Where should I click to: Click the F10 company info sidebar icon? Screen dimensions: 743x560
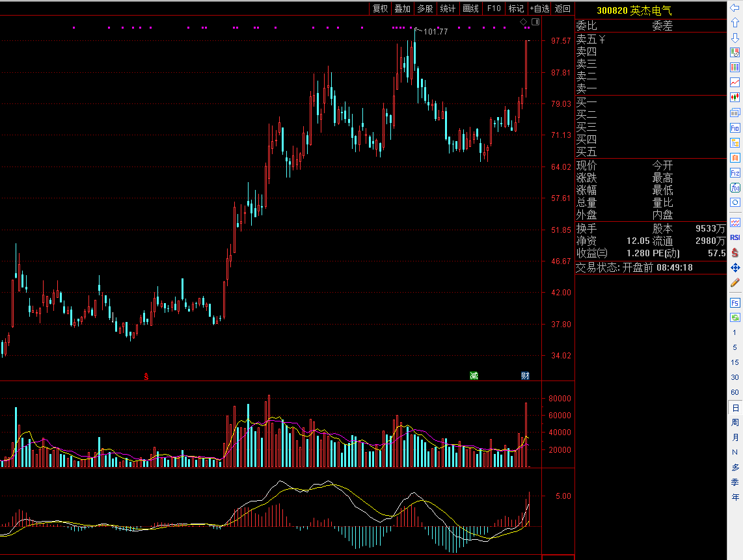(735, 128)
